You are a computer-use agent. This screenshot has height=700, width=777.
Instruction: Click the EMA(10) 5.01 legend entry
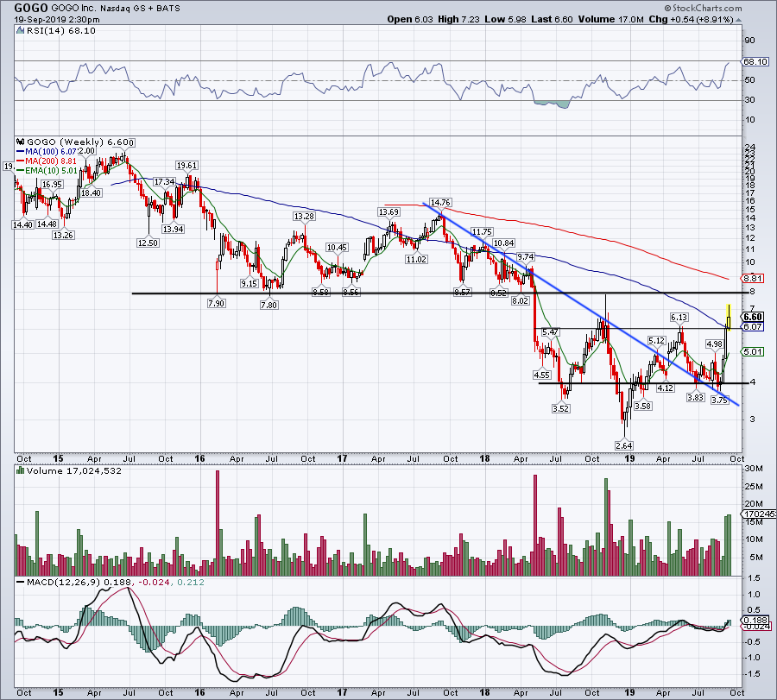click(47, 170)
